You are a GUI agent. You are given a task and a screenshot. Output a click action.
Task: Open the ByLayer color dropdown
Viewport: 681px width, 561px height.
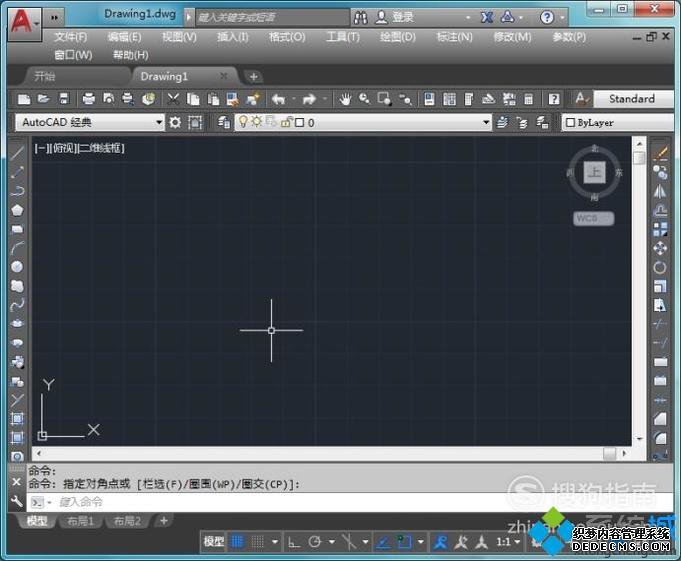coord(618,123)
